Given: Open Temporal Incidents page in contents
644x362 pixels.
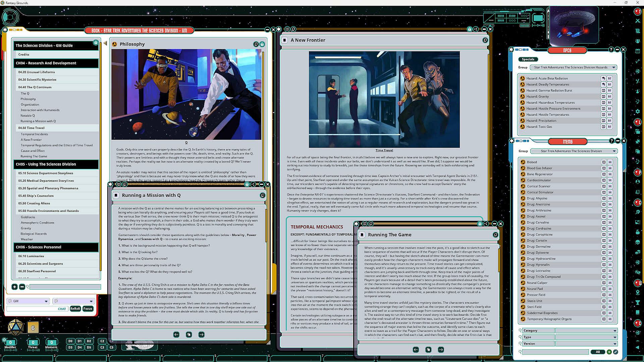Looking at the screenshot, I should (x=34, y=134).
